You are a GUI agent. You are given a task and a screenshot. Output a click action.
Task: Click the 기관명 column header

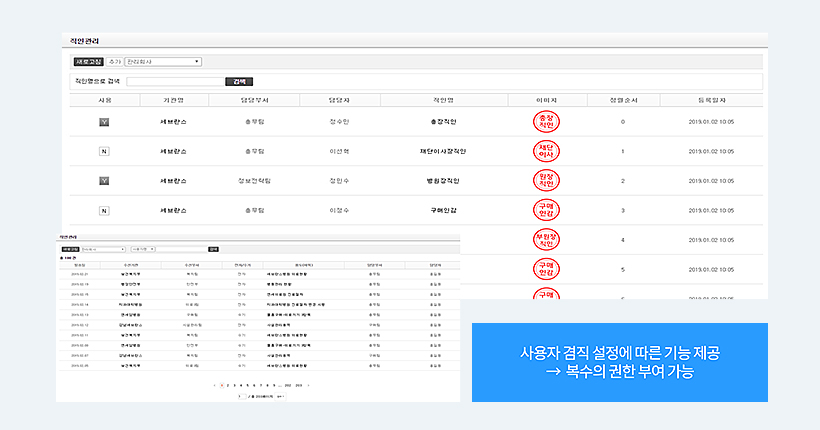(174, 100)
